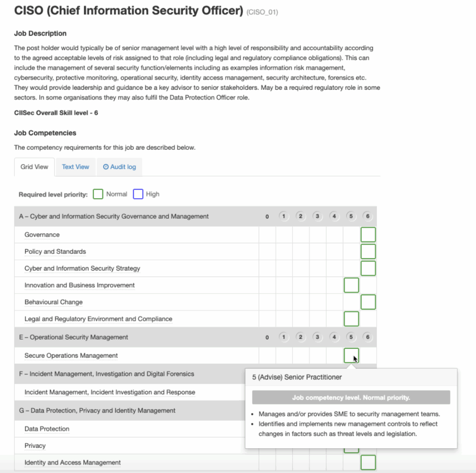Image resolution: width=476 pixels, height=473 pixels.
Task: Click level 5 box for Legal and Regulatory Environment
Action: click(351, 319)
